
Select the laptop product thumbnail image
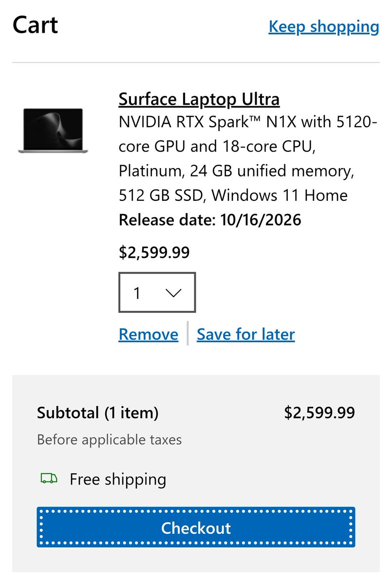tap(53, 131)
